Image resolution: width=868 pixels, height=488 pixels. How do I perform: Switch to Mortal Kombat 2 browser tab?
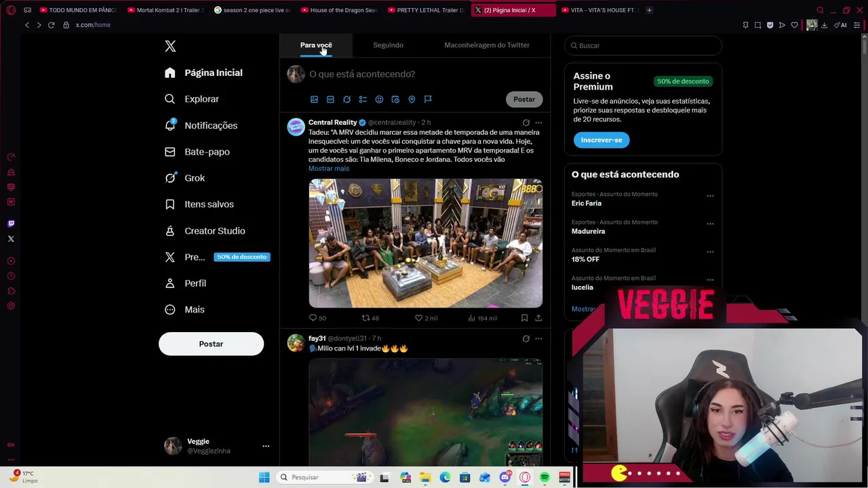(x=166, y=10)
